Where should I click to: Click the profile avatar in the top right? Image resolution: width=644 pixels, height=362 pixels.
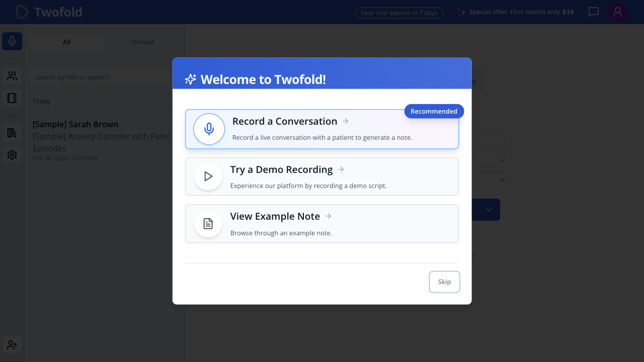pyautogui.click(x=617, y=12)
